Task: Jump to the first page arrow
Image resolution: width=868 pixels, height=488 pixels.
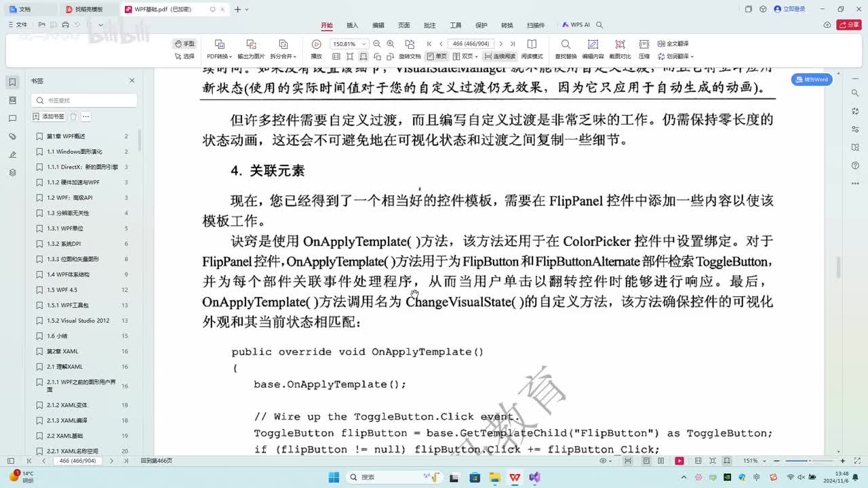Action: pos(429,43)
